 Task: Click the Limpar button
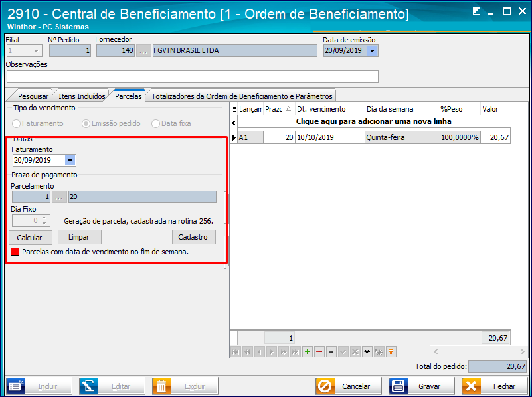coord(80,237)
